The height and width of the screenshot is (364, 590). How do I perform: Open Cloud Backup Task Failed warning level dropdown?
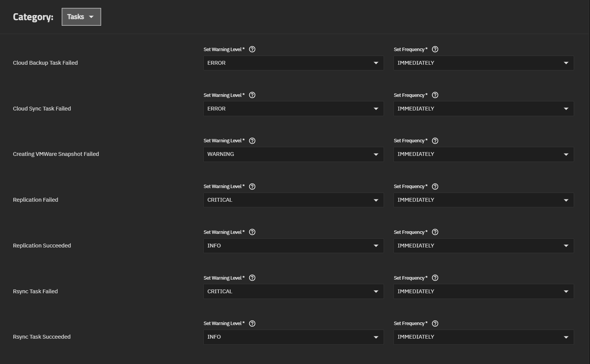(293, 63)
